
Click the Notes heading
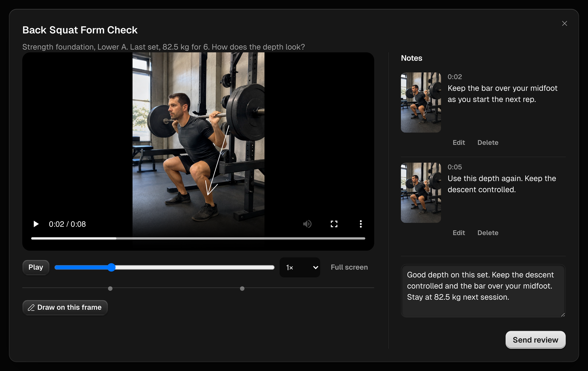[411, 58]
